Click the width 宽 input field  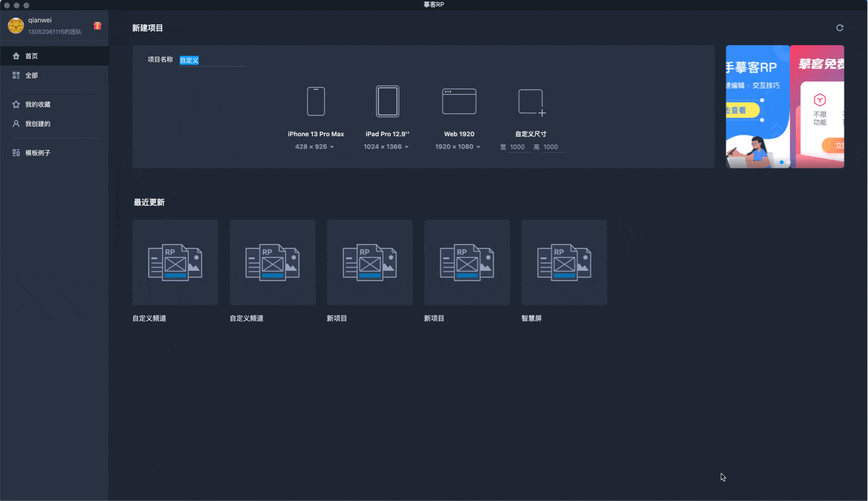point(519,147)
